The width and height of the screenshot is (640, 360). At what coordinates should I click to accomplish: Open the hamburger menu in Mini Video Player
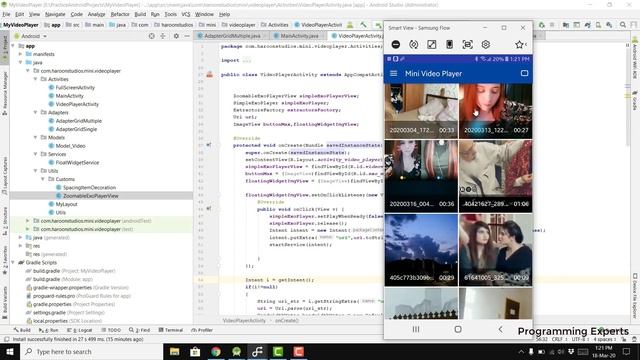393,73
